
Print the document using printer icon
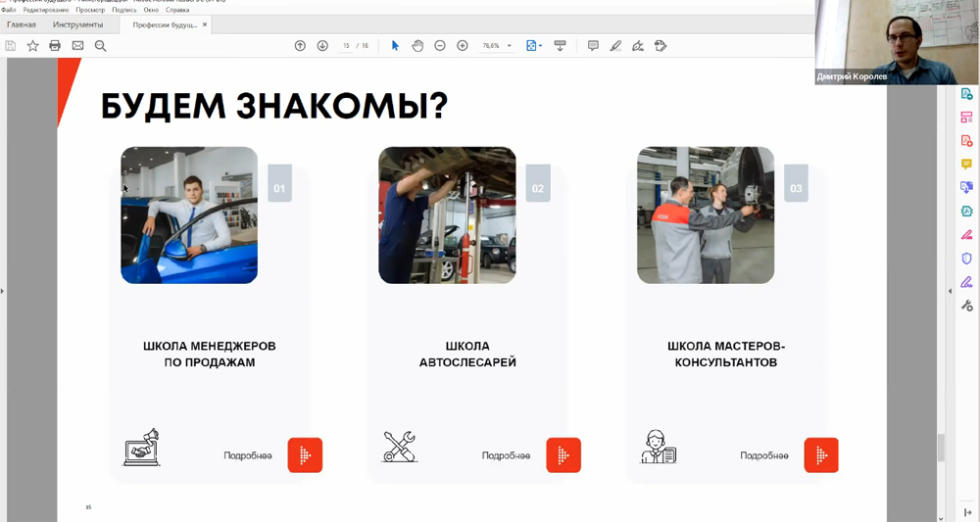[x=55, y=46]
